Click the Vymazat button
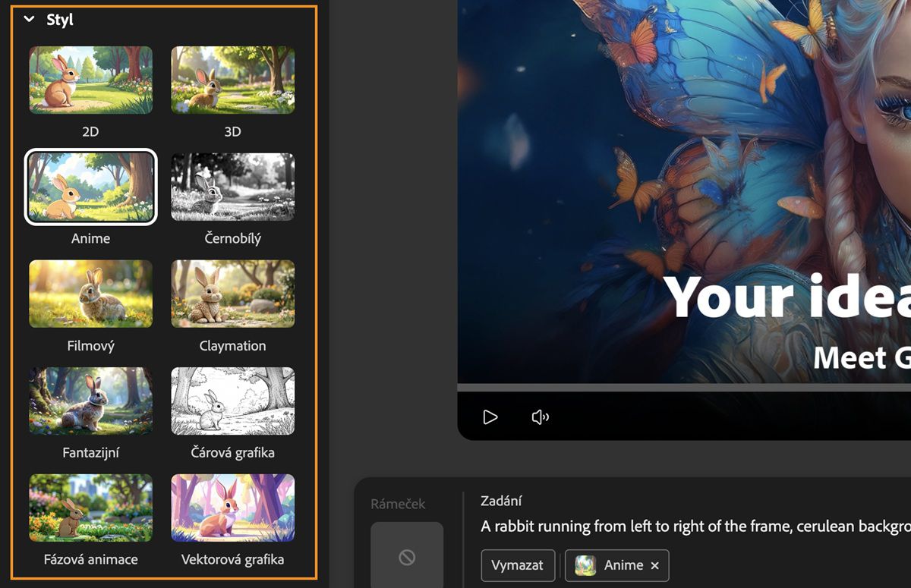Screen dimensions: 911x588 [x=518, y=565]
